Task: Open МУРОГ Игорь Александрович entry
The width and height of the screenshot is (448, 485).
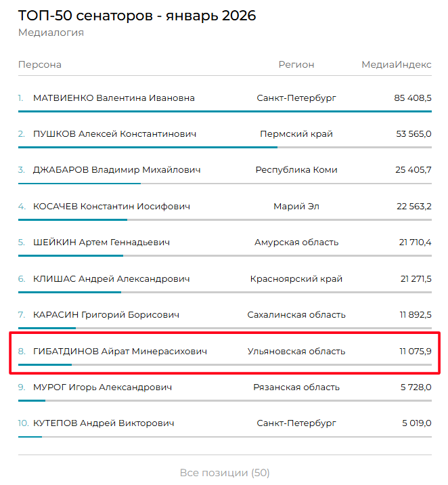Action: click(x=102, y=387)
